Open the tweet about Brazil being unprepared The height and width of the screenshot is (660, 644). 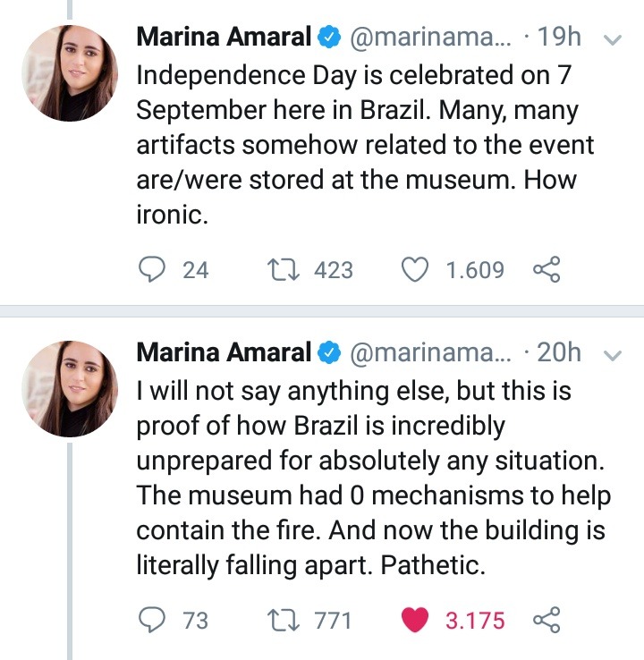click(x=367, y=478)
